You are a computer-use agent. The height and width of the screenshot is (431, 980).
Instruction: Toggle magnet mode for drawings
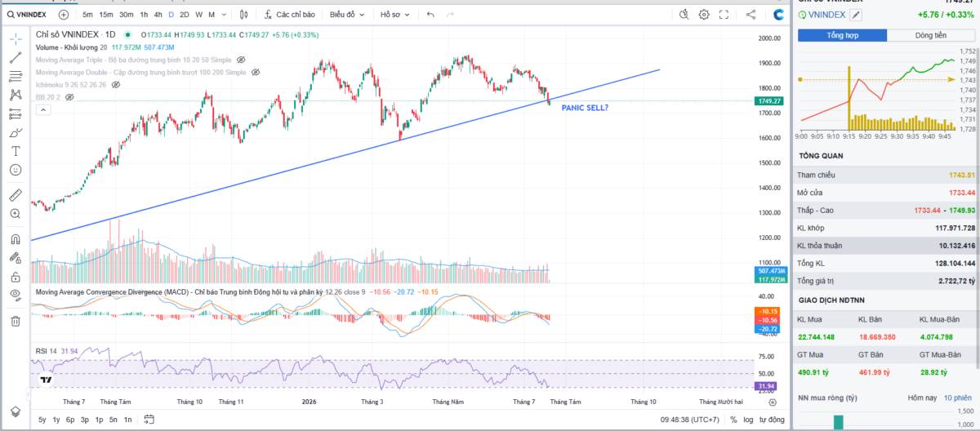click(x=15, y=239)
